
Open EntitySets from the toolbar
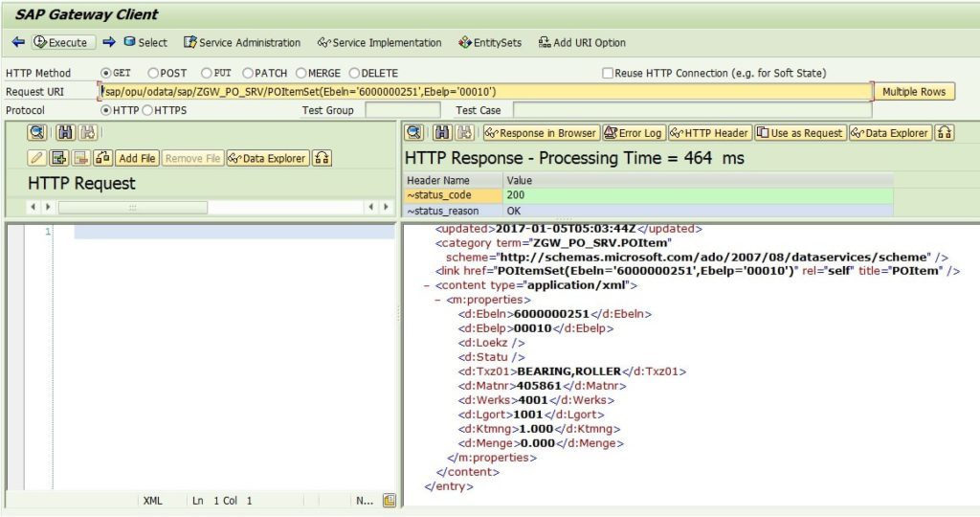point(490,42)
